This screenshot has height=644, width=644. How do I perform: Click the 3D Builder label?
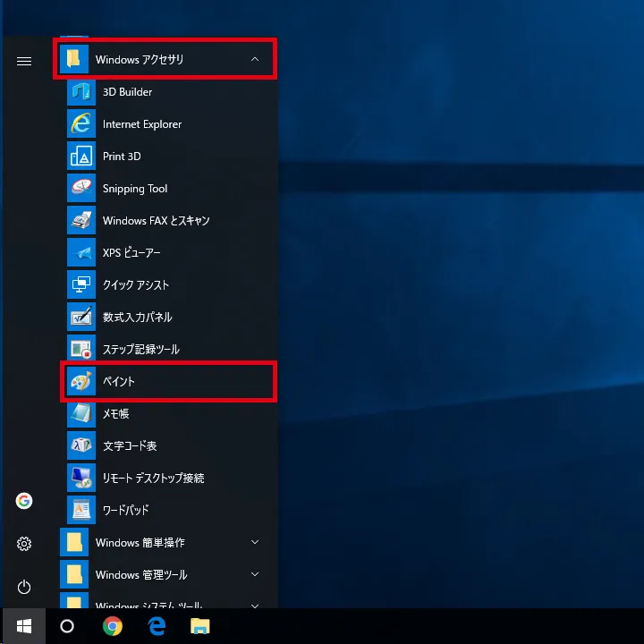tap(127, 91)
